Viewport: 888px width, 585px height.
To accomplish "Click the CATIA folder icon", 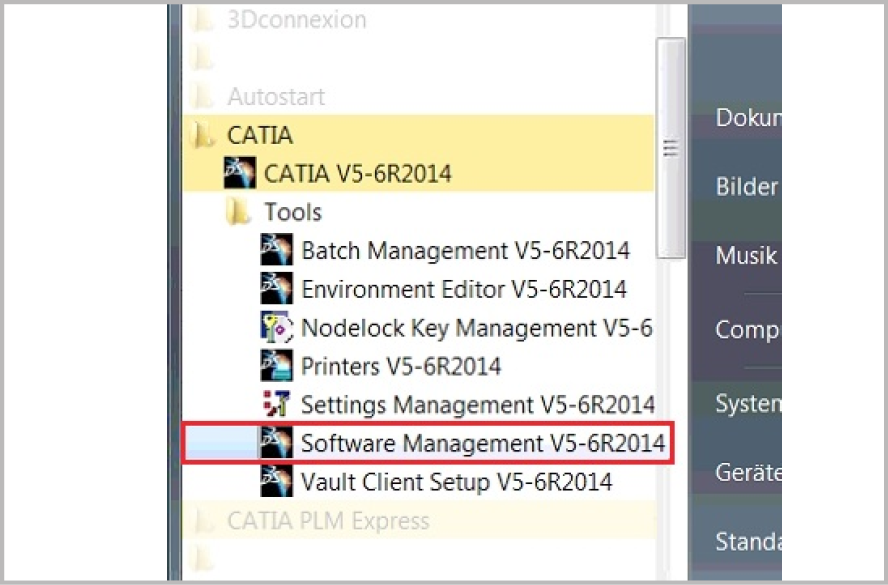I will tap(203, 135).
